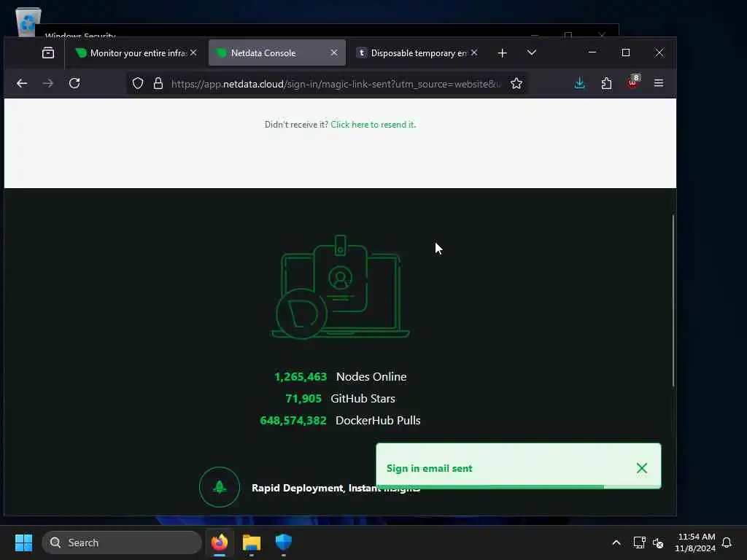
Task: Click the forward navigation arrow
Action: [48, 83]
